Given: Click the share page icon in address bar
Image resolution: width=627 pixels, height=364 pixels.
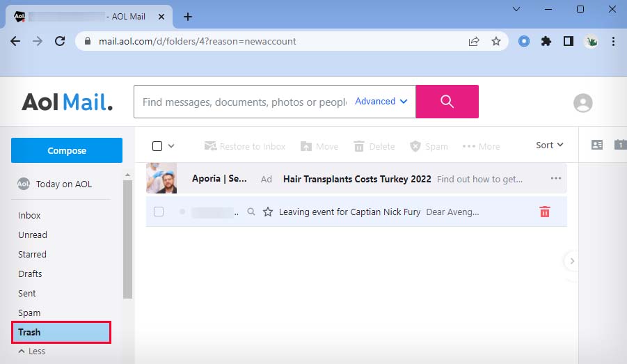Looking at the screenshot, I should [474, 41].
